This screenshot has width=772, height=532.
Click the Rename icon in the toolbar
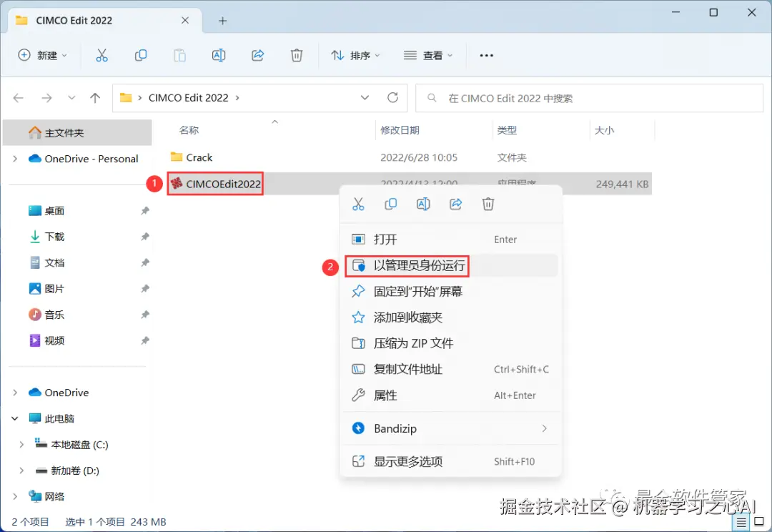(219, 55)
